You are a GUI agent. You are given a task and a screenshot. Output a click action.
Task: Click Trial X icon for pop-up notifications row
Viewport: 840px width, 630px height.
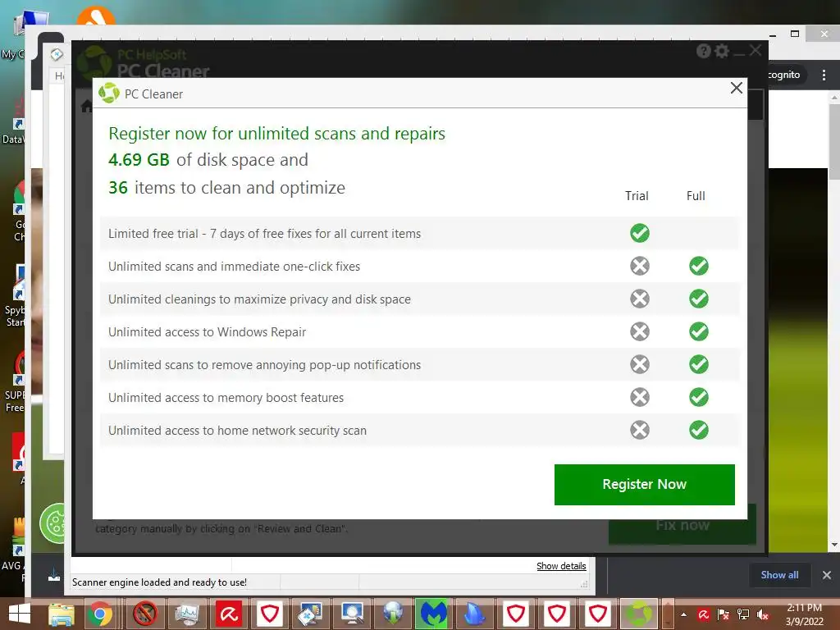pyautogui.click(x=640, y=364)
